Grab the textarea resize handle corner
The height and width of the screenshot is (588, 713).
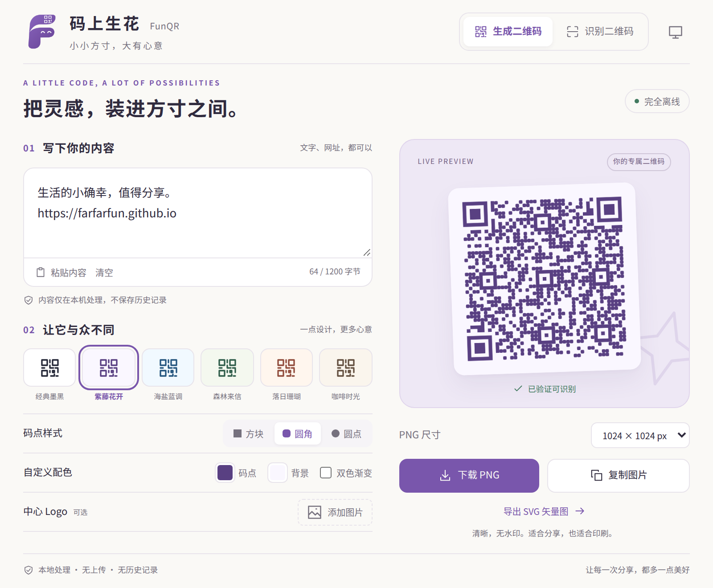pos(367,253)
